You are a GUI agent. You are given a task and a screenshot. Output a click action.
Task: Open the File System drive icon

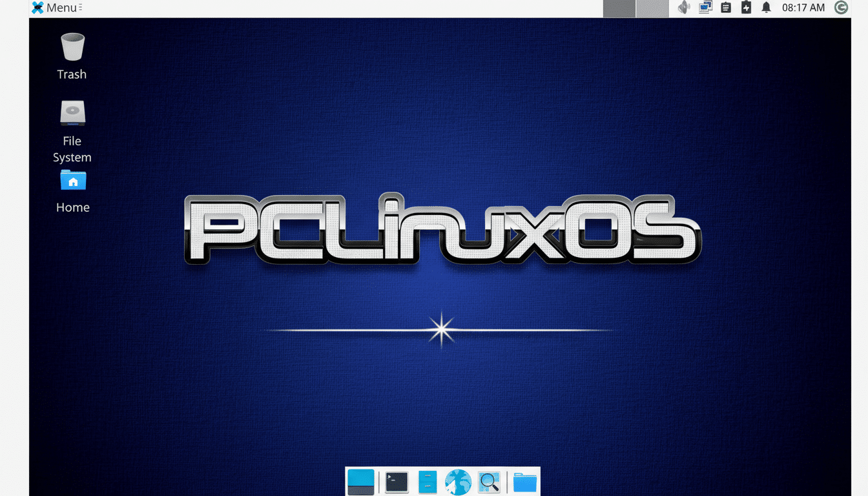point(72,113)
